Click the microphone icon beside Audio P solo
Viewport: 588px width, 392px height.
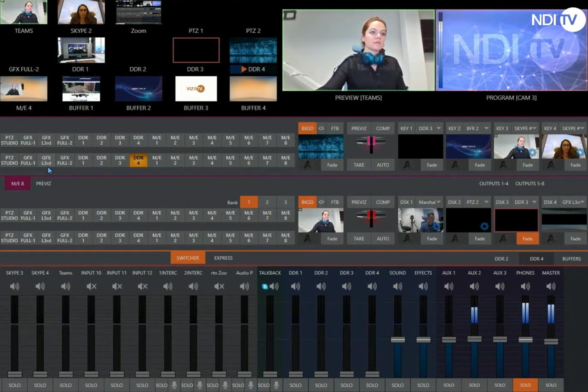[x=251, y=385]
